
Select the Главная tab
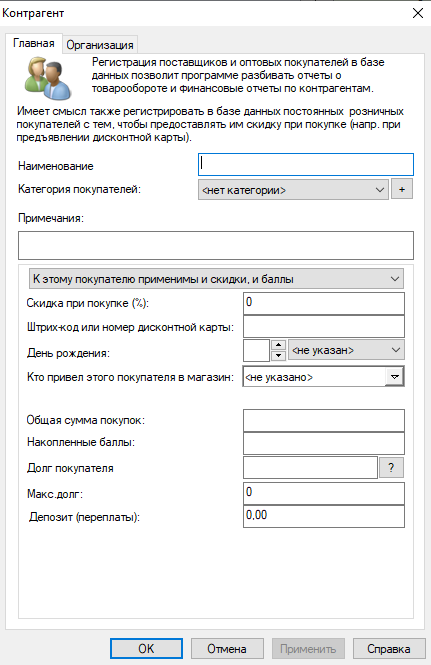(34, 43)
